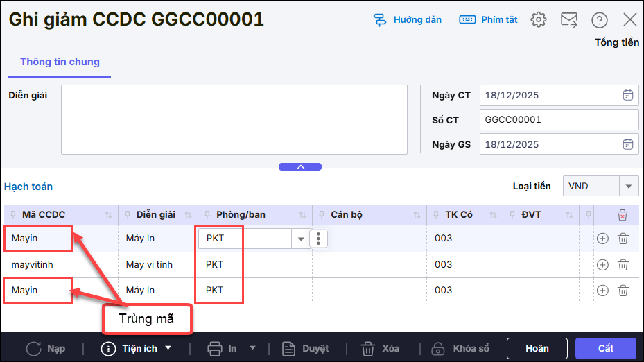Sort by Phòng/ban column
The height and width of the screenshot is (362, 644).
point(303,215)
